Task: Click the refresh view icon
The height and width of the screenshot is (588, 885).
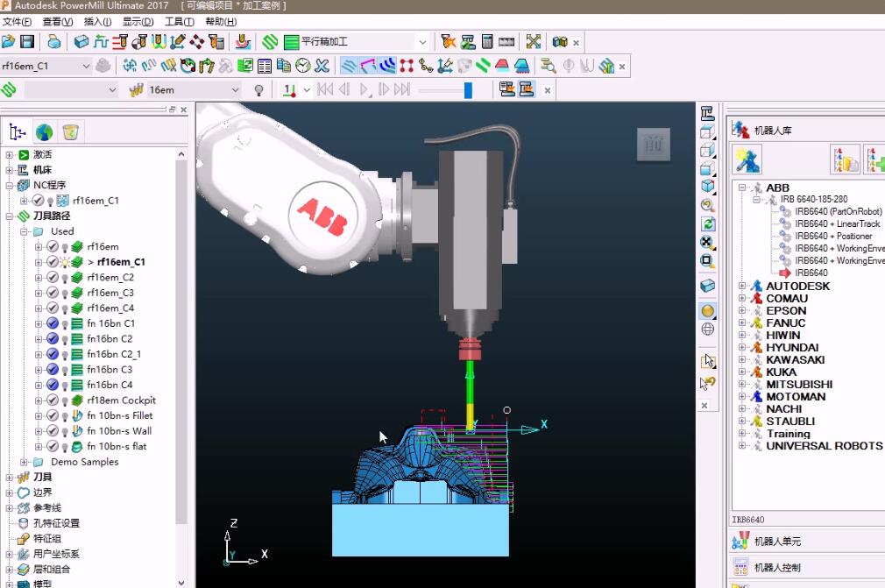Action: tap(708, 224)
